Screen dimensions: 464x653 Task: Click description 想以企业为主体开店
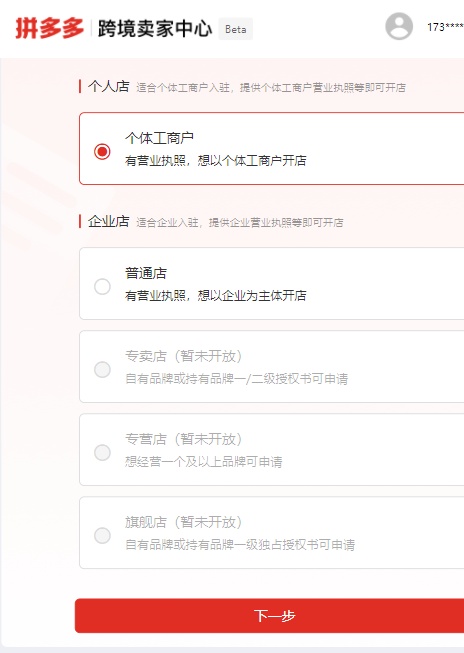(252, 296)
